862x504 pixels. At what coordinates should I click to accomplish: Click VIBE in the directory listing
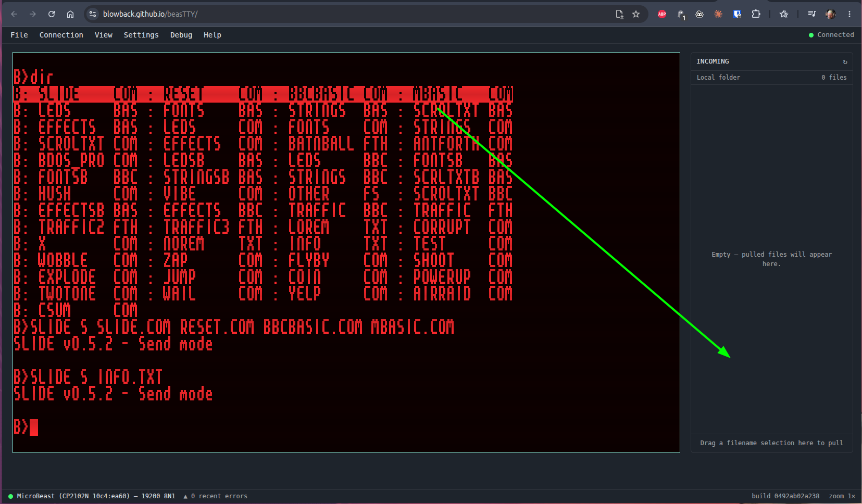click(x=180, y=194)
